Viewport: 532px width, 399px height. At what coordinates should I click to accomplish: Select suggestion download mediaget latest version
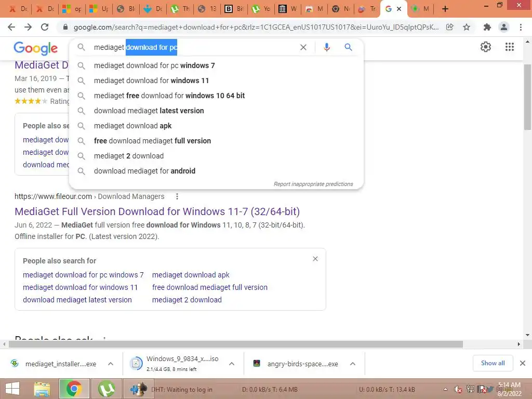(x=216, y=111)
